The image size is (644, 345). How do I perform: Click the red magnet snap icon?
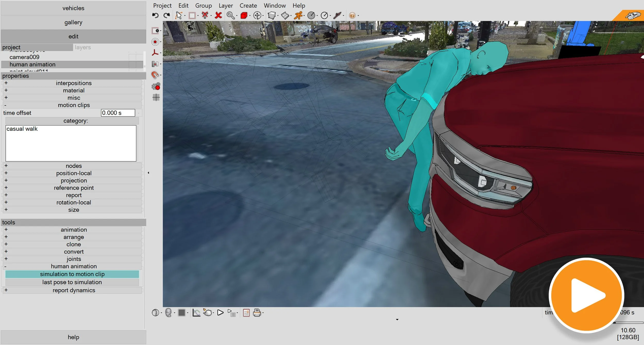(155, 75)
